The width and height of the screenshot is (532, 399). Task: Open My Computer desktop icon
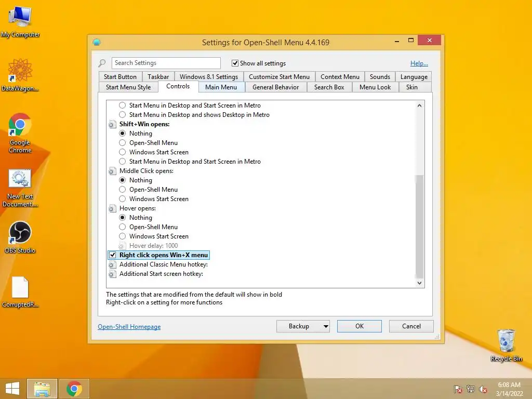pos(20,21)
